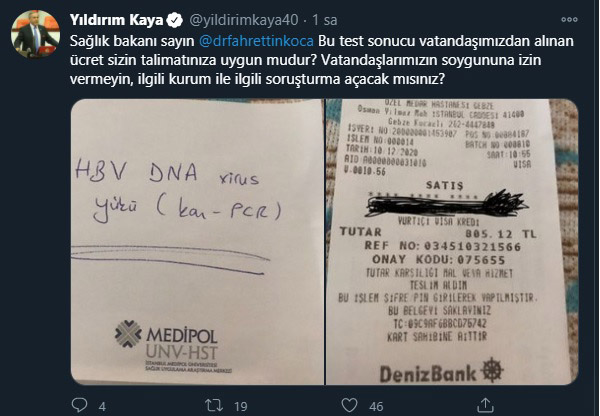600x416 pixels.
Task: Click the verified badge next to Yıldırım Kaya
Action: pyautogui.click(x=174, y=20)
